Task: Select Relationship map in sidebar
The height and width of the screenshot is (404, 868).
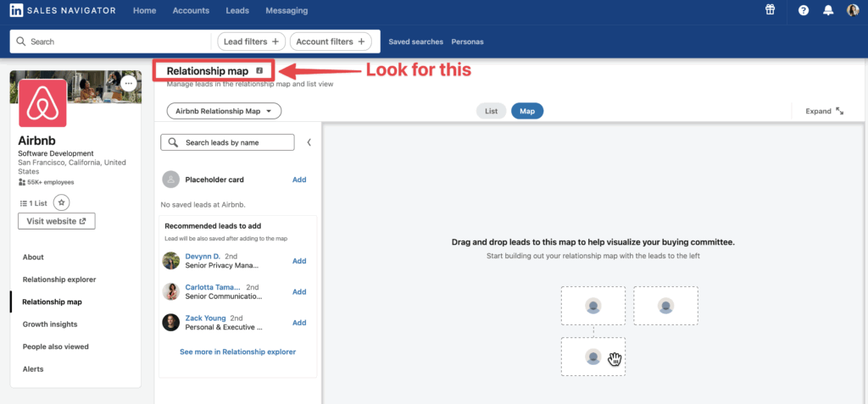Action: pos(52,302)
